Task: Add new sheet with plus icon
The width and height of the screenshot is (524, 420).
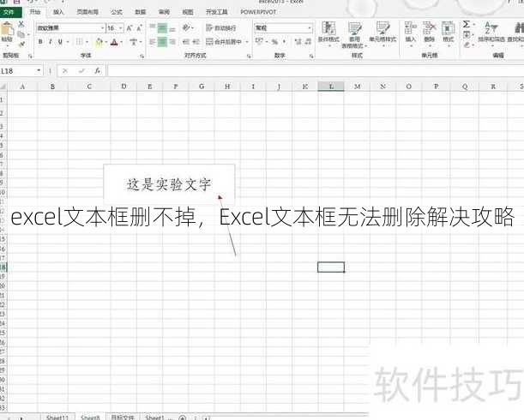Action: (182, 417)
